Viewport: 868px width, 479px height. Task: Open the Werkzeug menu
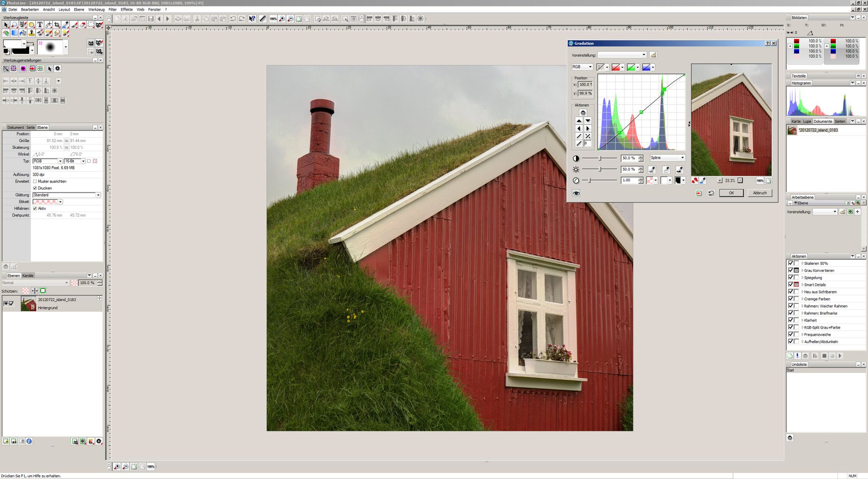[x=96, y=9]
